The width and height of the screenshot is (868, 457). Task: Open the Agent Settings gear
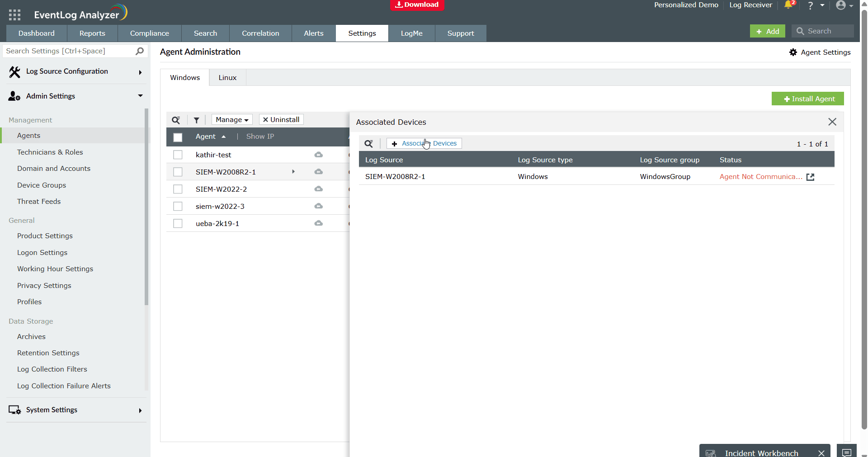(x=793, y=52)
